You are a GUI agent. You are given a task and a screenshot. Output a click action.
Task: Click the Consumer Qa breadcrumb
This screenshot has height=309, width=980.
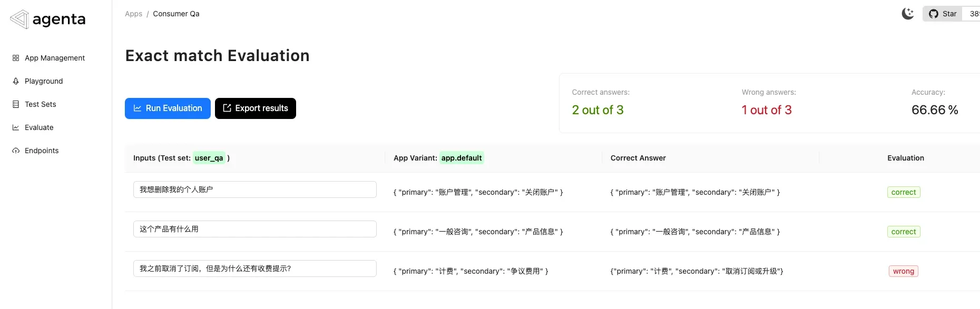[176, 14]
